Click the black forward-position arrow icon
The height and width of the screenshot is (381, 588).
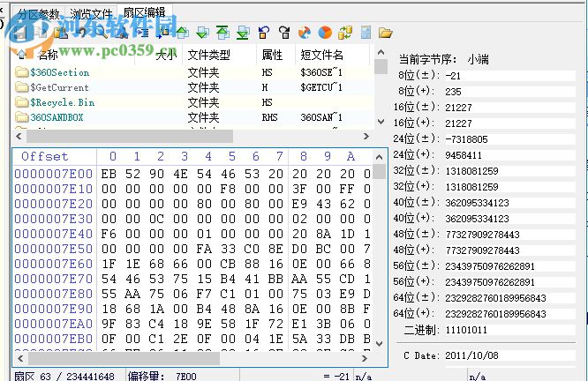[284, 33]
